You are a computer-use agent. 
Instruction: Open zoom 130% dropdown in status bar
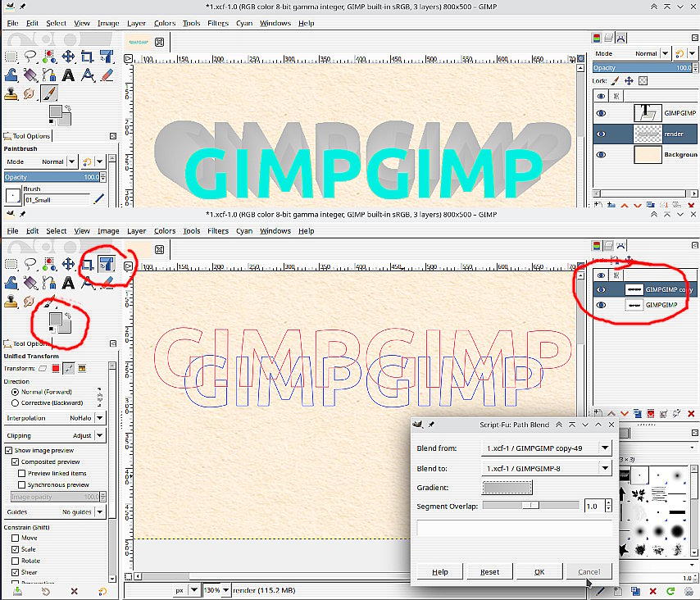point(216,590)
